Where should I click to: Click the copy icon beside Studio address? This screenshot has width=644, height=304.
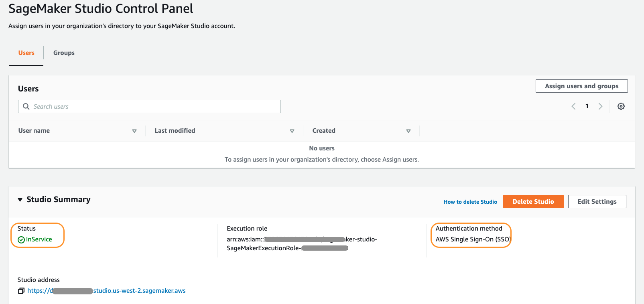pos(21,291)
